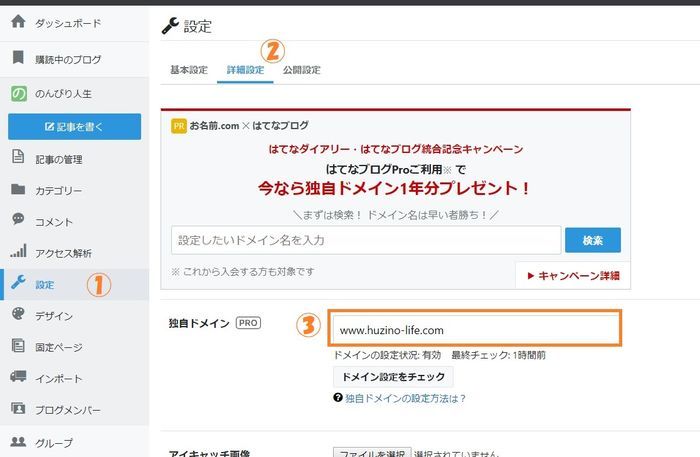The width and height of the screenshot is (700, 457).
Task: Click ドメイン設定をチェック button
Action: click(x=393, y=377)
